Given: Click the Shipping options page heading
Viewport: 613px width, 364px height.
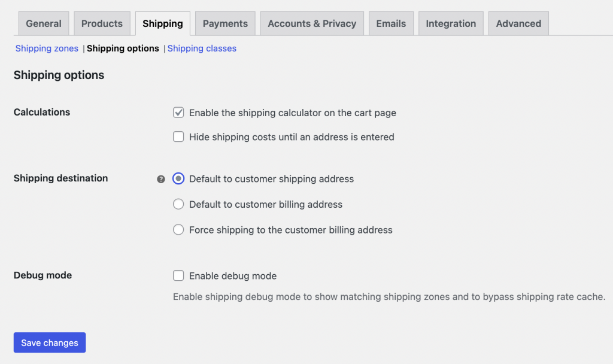Looking at the screenshot, I should click(58, 75).
